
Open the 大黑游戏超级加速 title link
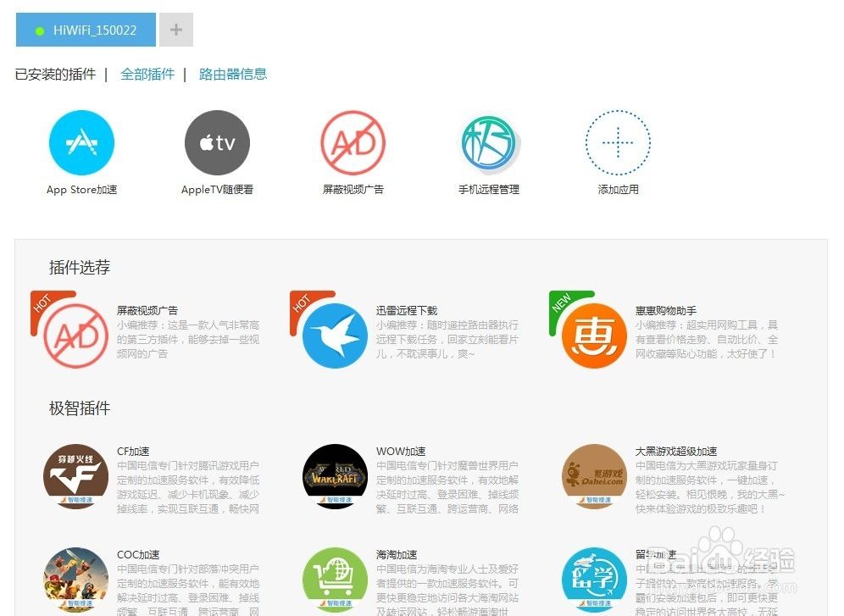pos(676,452)
